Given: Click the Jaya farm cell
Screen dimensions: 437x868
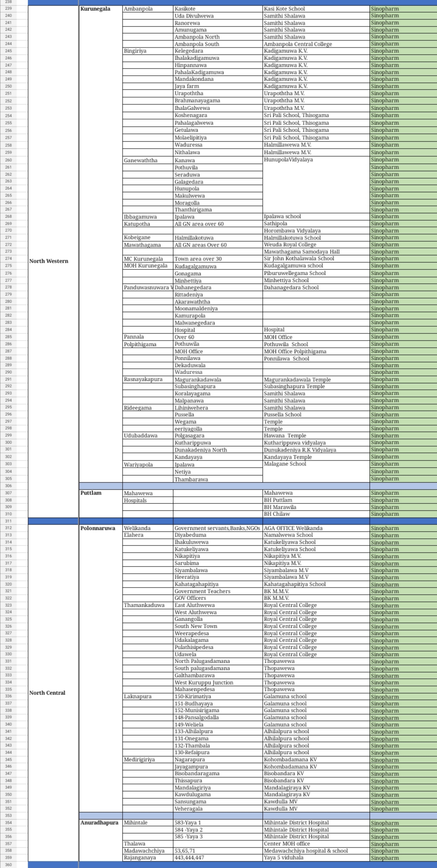Looking at the screenshot, I should point(218,86).
